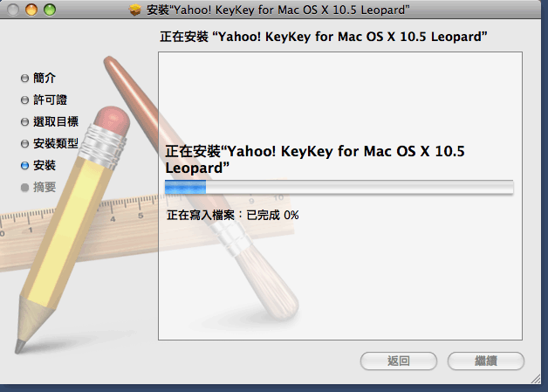Click the status text 正在寫入檔案：已完成 0%

click(233, 215)
